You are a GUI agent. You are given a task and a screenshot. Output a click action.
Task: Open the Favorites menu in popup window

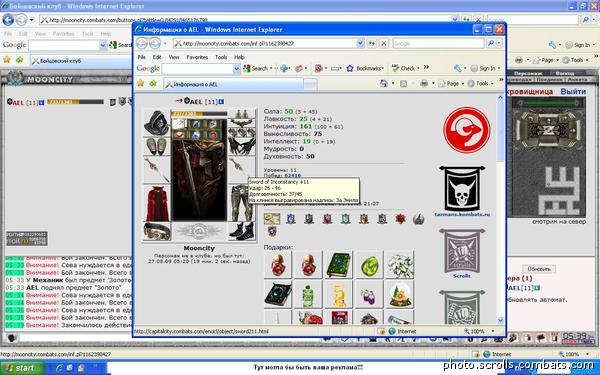(x=197, y=57)
